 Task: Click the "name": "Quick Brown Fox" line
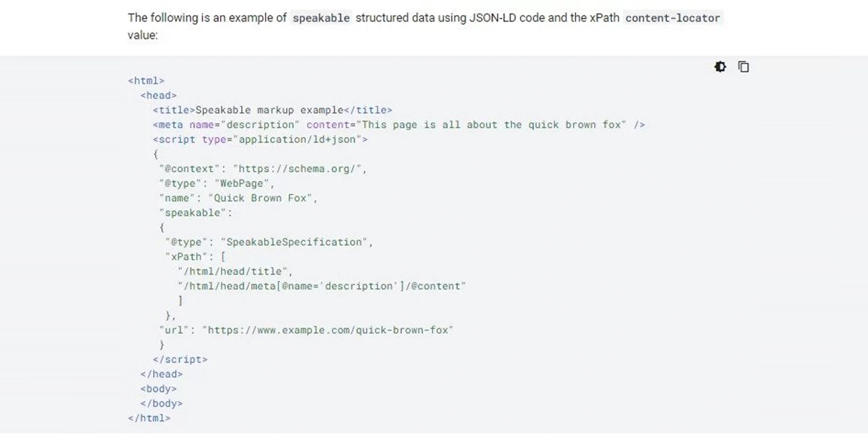click(x=238, y=198)
